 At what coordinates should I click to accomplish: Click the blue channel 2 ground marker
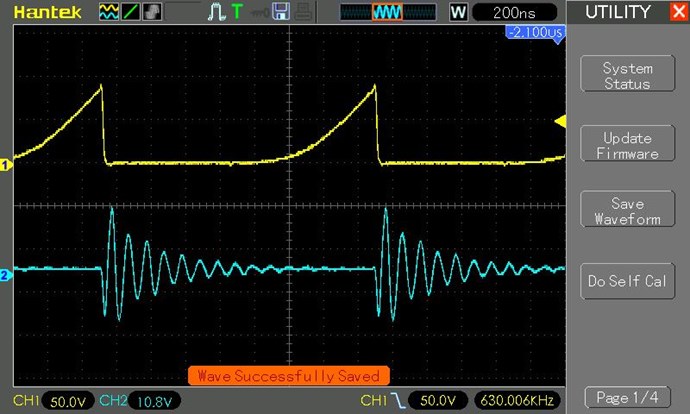pyautogui.click(x=6, y=275)
